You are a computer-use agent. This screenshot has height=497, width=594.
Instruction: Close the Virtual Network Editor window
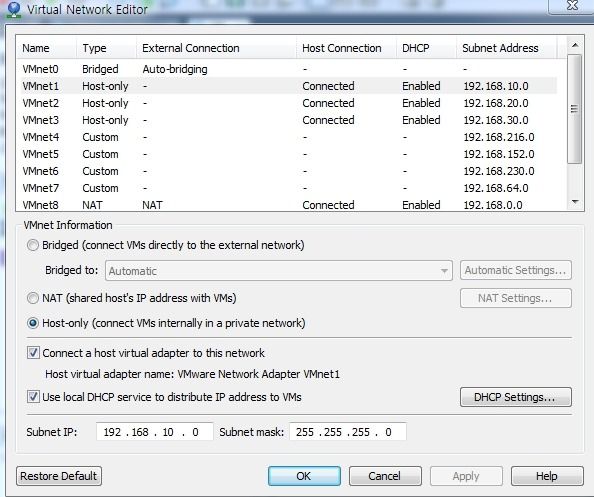[571, 6]
